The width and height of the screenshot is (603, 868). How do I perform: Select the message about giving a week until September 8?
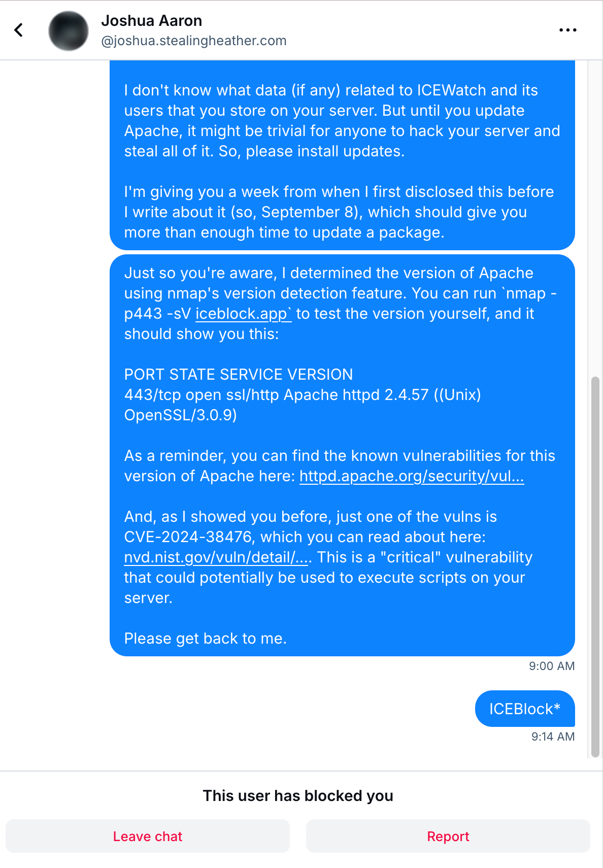pyautogui.click(x=342, y=155)
